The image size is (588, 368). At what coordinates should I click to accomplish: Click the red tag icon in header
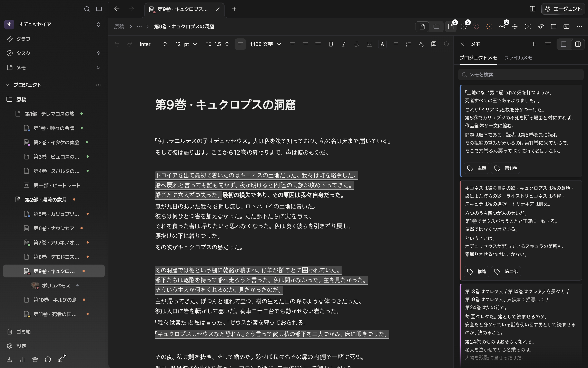pos(477,27)
